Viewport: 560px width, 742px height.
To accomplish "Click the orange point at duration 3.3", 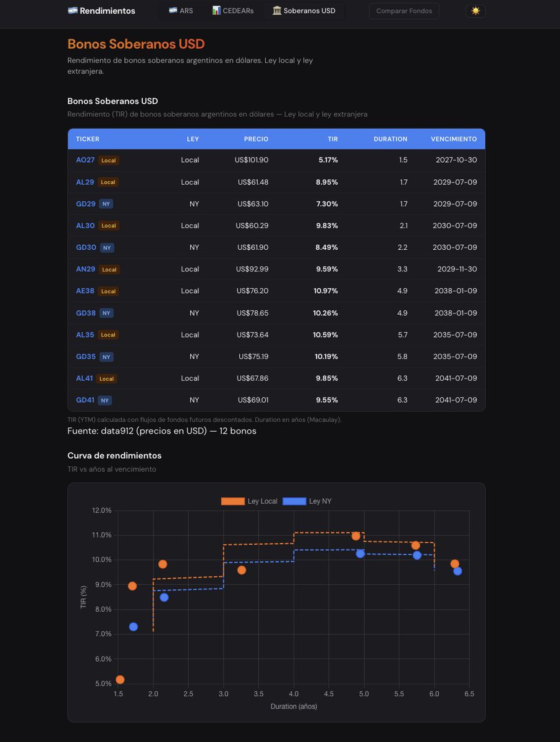I will click(x=242, y=570).
